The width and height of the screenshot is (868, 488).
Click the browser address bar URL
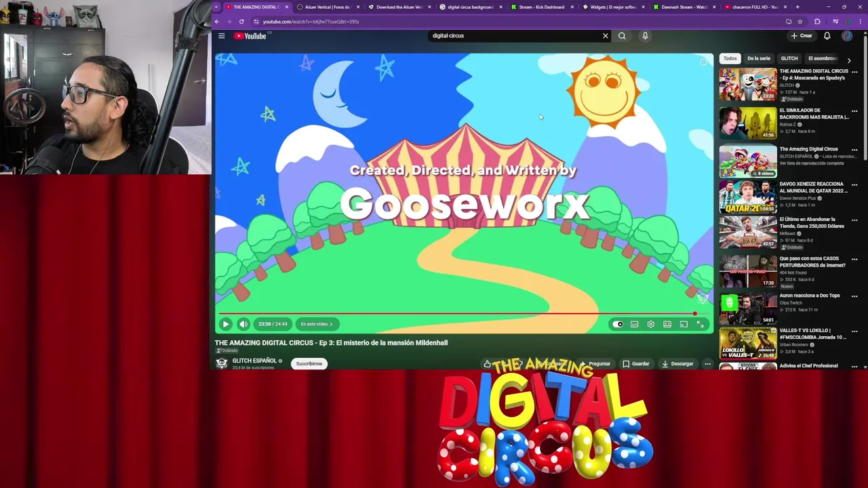[x=311, y=22]
